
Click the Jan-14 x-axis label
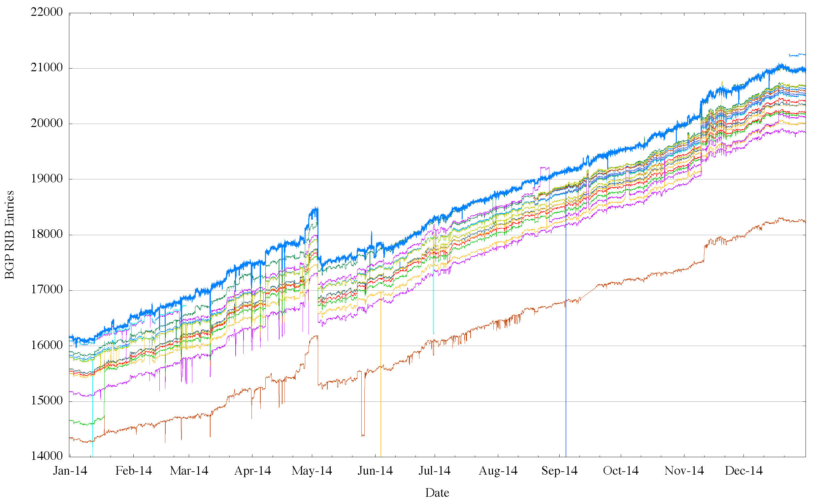pos(70,471)
